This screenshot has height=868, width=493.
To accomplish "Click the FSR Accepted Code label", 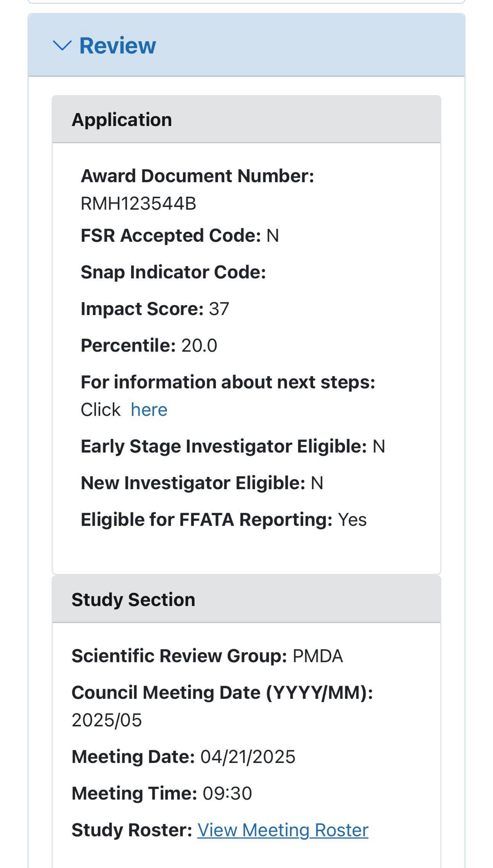I will point(171,236).
